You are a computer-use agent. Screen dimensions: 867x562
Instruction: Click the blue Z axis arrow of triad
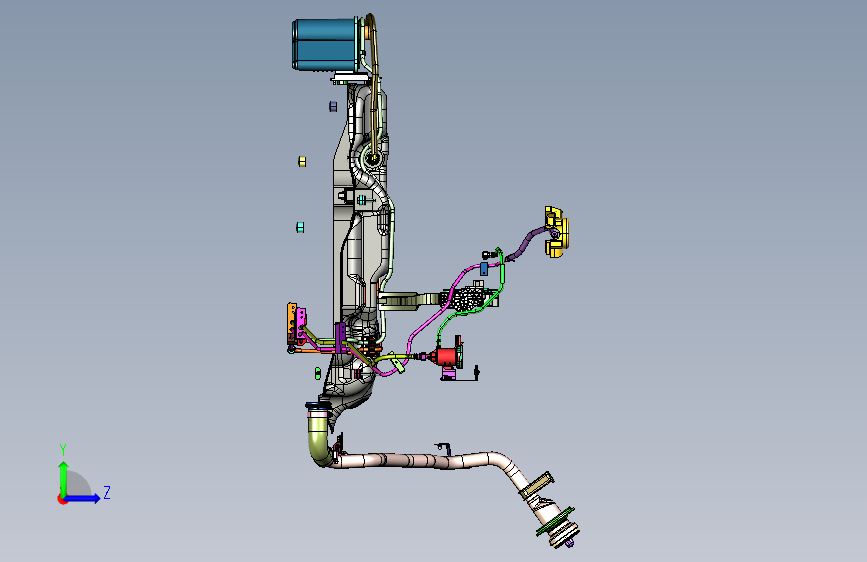point(83,498)
